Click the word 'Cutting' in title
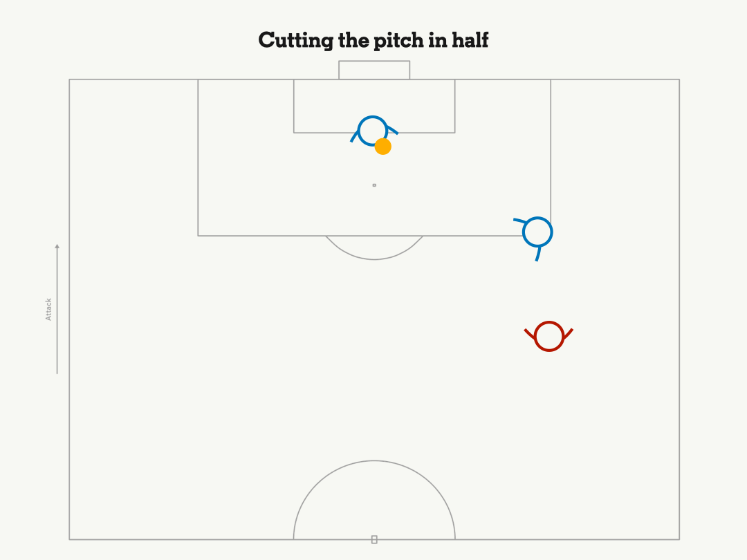 click(296, 41)
